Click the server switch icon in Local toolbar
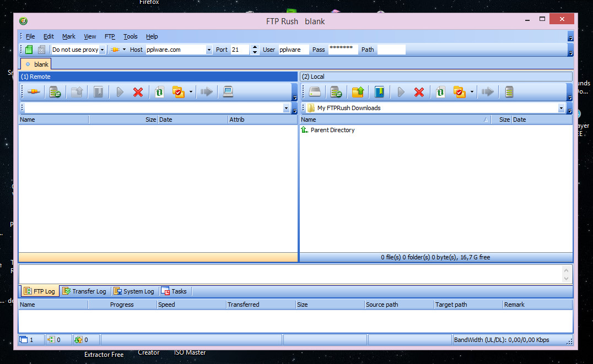 (x=336, y=92)
